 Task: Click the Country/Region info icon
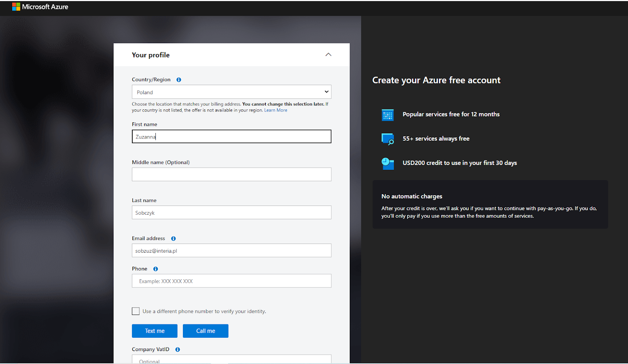(x=179, y=80)
